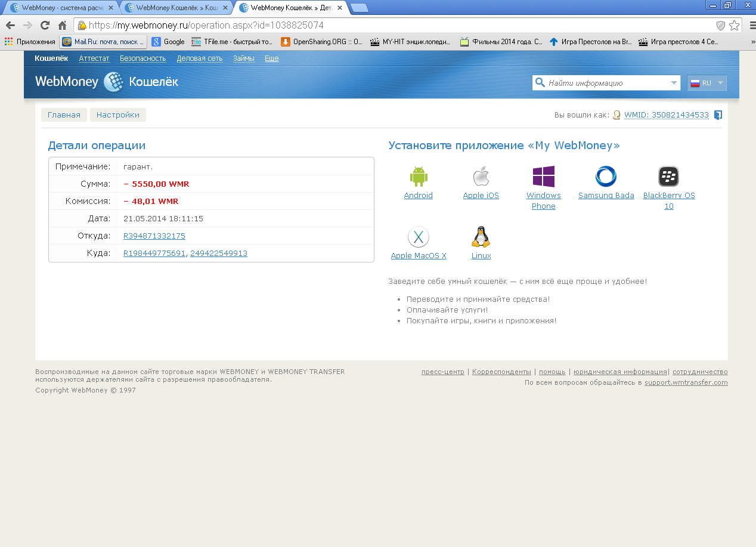Bookmark this page with the star
The height and width of the screenshot is (547, 756).
(734, 26)
